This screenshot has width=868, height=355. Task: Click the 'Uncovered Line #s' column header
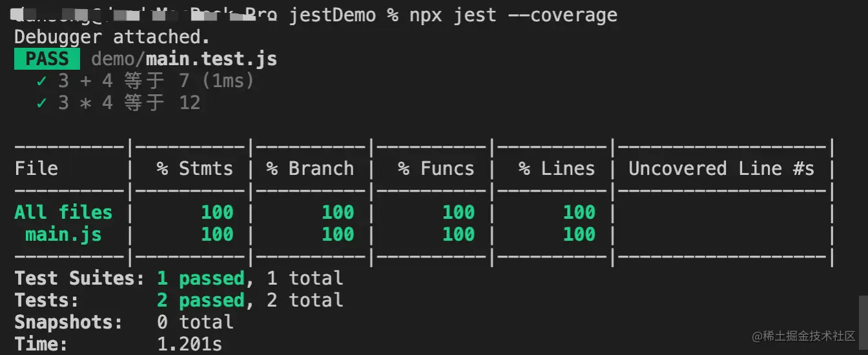721,169
